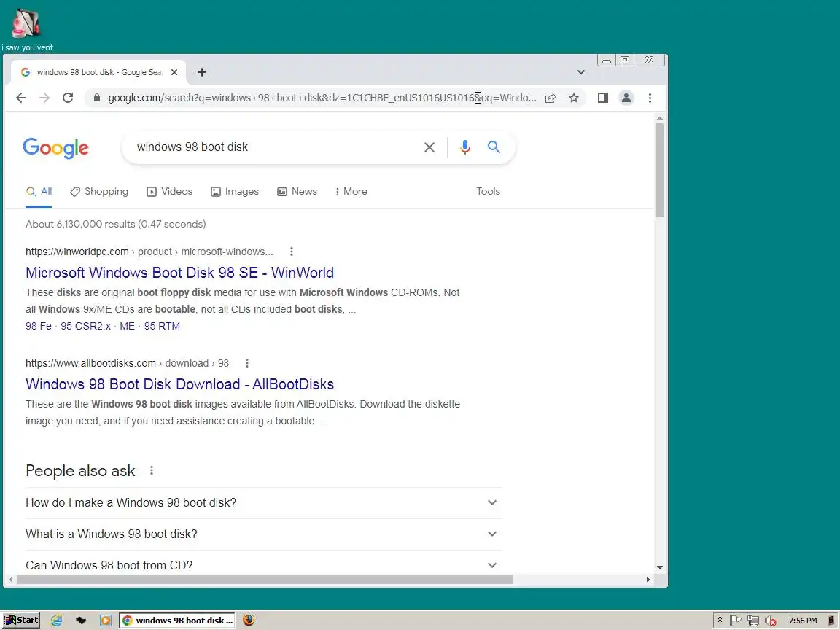Click the media player quick launch icon
The image size is (840, 630).
(x=106, y=621)
